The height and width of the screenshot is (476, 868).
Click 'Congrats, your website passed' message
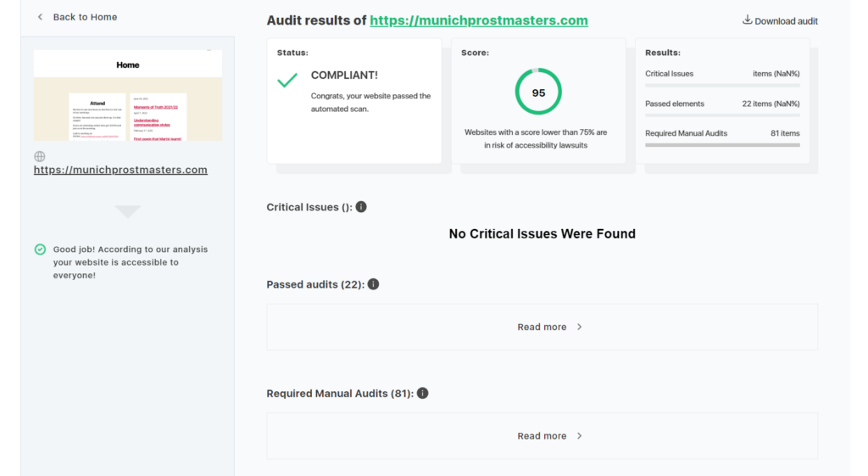coord(370,103)
